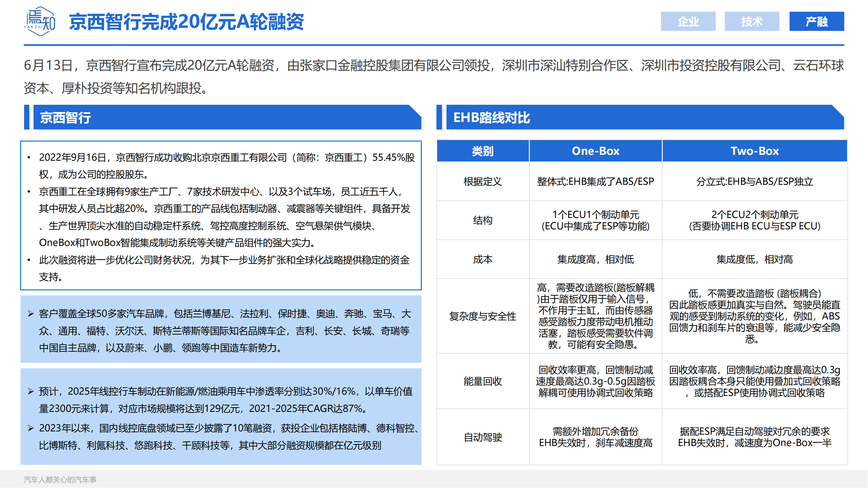Click the One-Box column header
This screenshot has width=868, height=488.
[595, 151]
